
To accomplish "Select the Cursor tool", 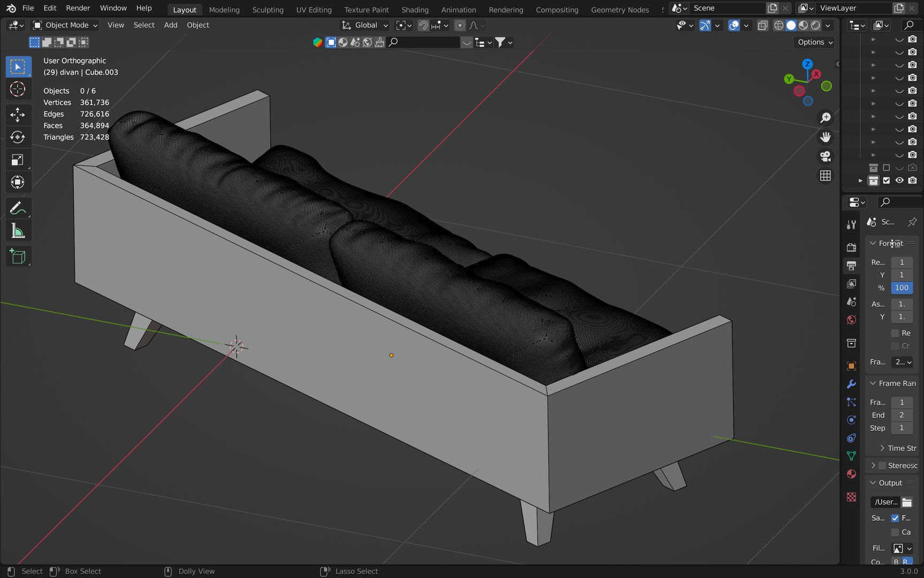I will pyautogui.click(x=18, y=89).
